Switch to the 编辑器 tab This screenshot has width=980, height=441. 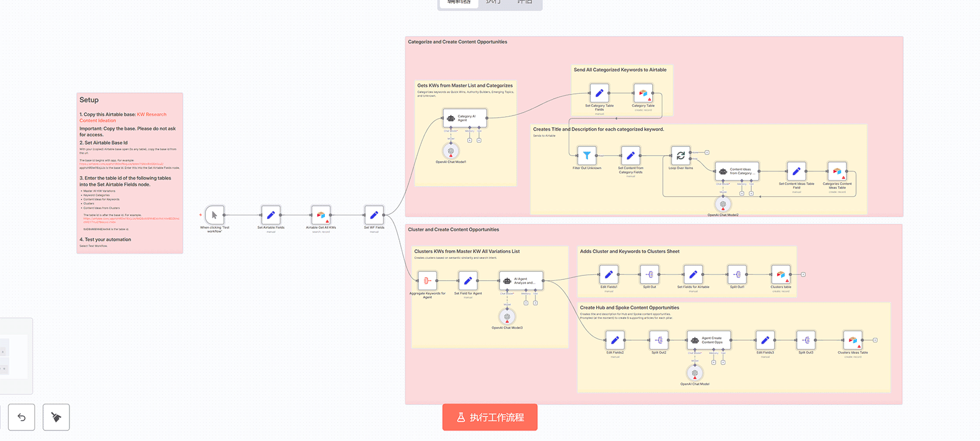[459, 2]
